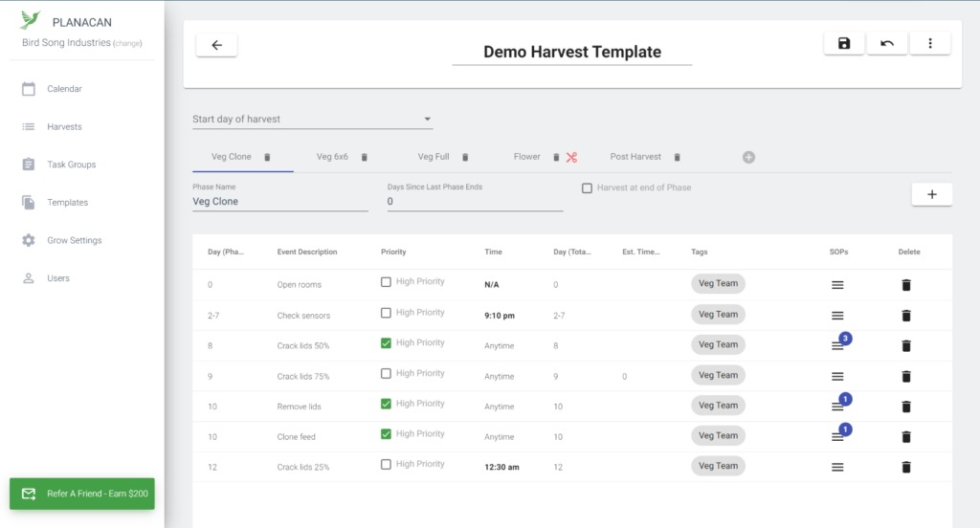Image resolution: width=980 pixels, height=528 pixels.
Task: Open SOPs for Crack lids 50% row
Action: coord(837,345)
